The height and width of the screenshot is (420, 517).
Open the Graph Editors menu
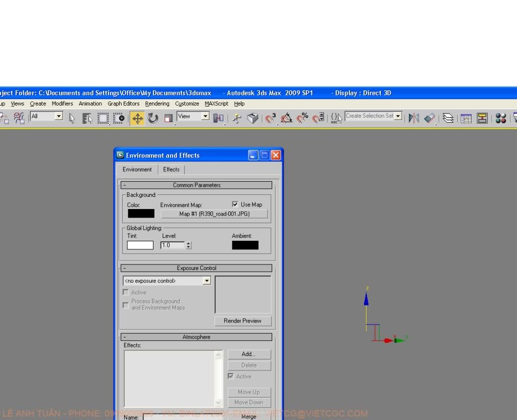pyautogui.click(x=124, y=103)
